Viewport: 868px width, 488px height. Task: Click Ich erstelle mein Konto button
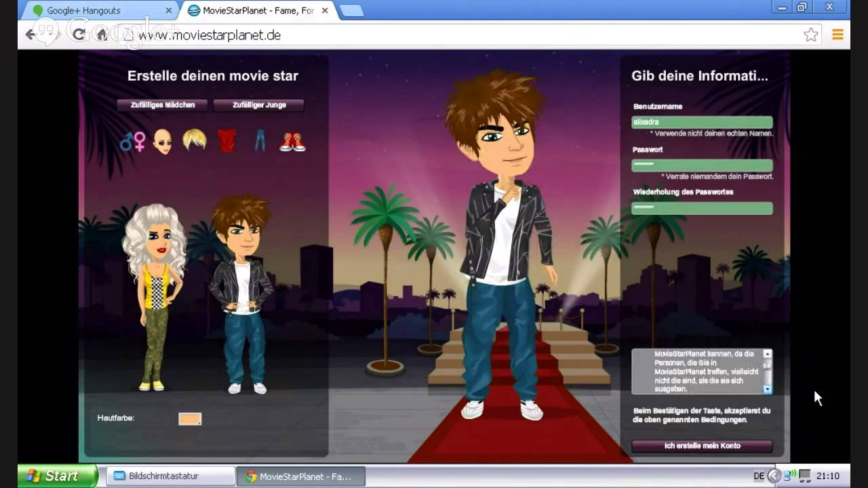pyautogui.click(x=702, y=446)
